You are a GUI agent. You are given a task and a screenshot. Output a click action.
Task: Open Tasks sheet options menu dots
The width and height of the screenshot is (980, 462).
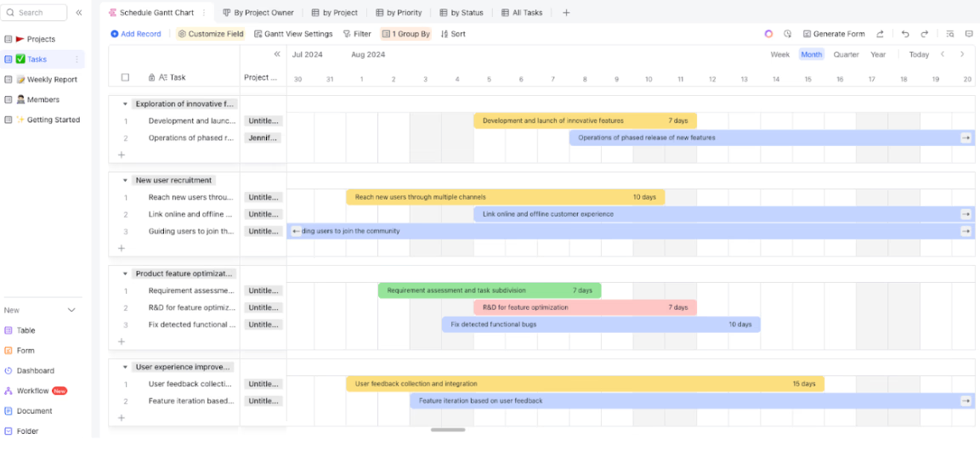[76, 59]
